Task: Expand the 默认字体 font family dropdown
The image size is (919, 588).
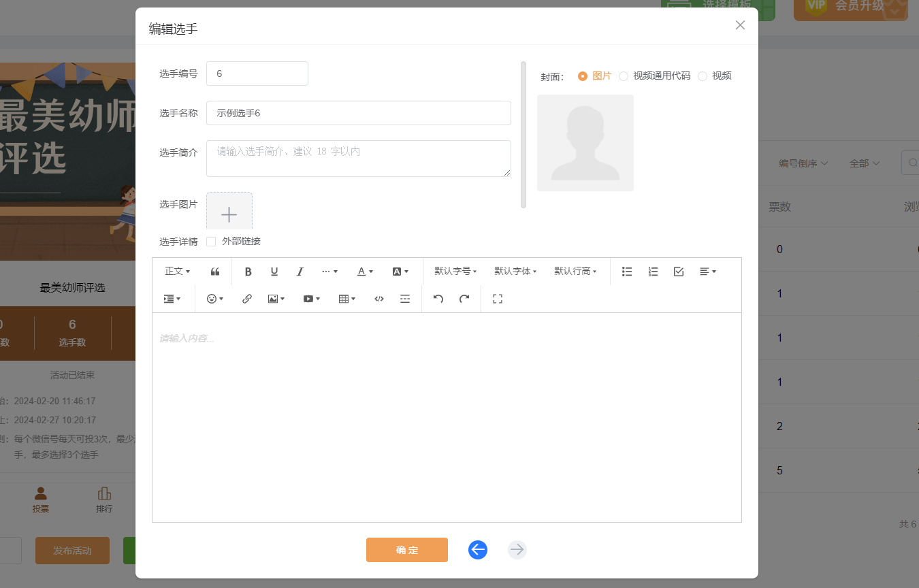Action: [515, 272]
